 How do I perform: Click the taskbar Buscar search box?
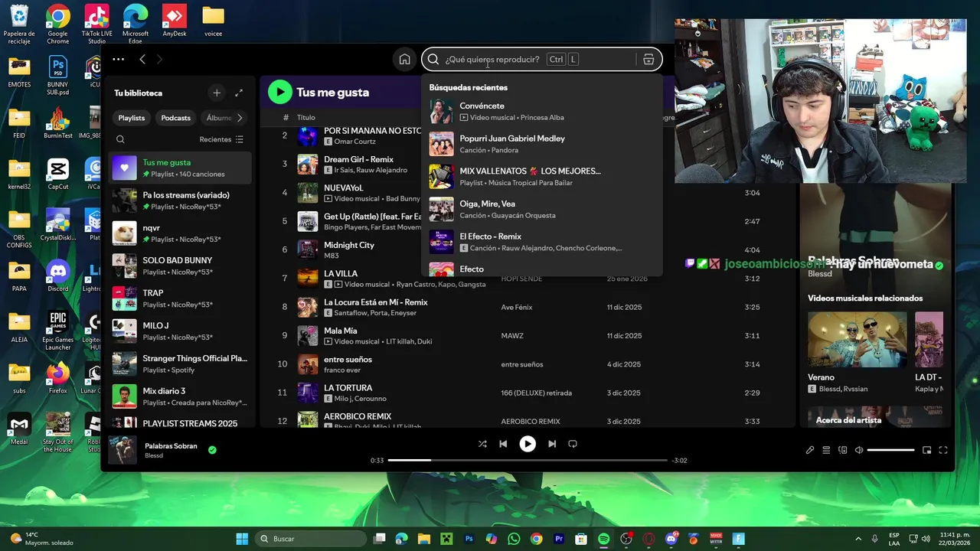pyautogui.click(x=312, y=539)
